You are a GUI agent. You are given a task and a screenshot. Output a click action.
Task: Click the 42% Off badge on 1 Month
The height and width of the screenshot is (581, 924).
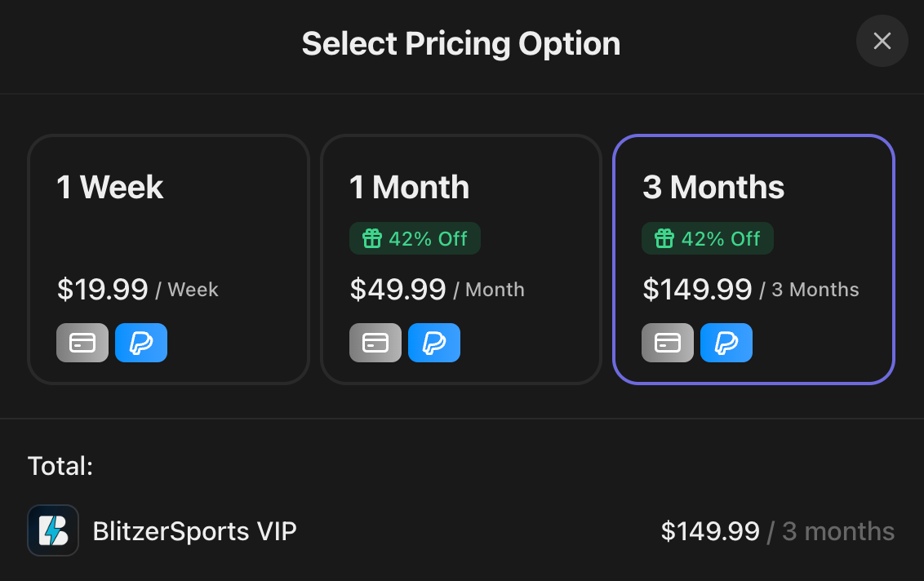click(x=415, y=238)
